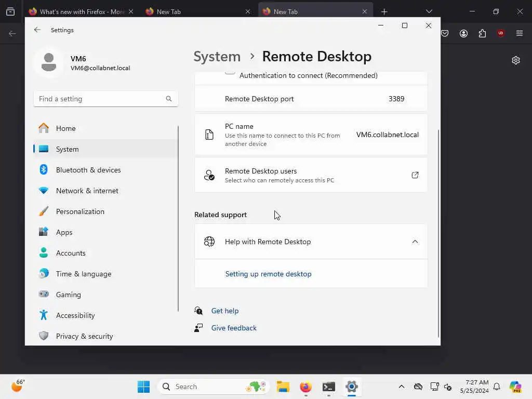Viewport: 532px width, 399px height.
Task: Select System in Settings sidebar
Action: pos(105,149)
